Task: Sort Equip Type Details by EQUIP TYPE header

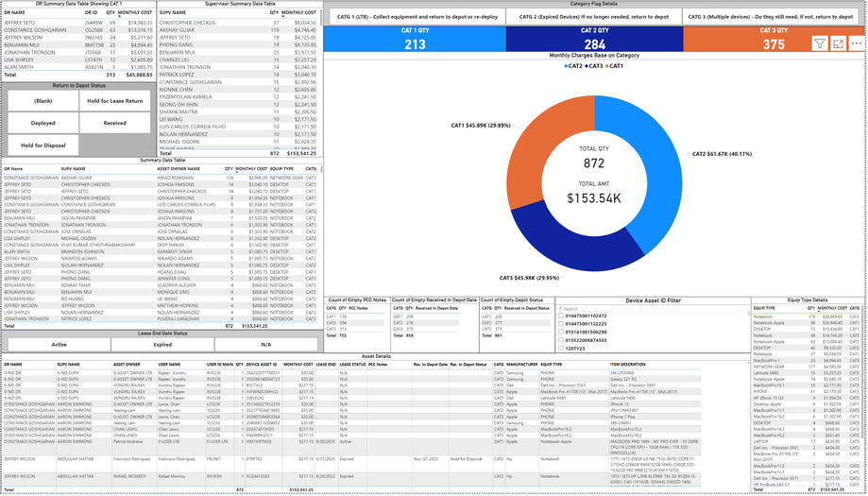Action: [764, 308]
